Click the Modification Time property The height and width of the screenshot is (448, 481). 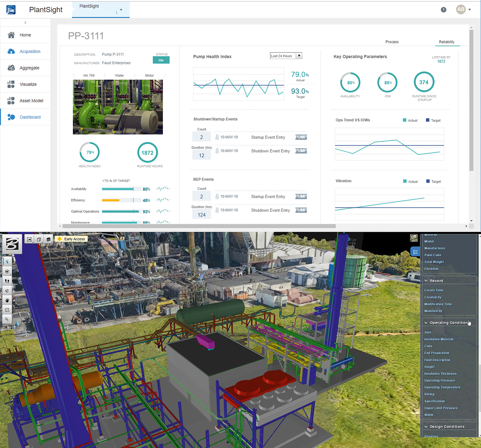[438, 304]
